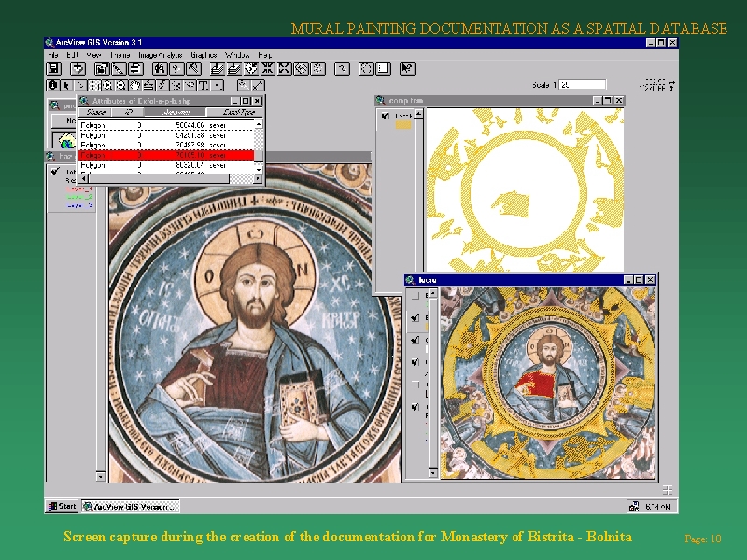Open the Edit menu
747x560 pixels.
72,55
